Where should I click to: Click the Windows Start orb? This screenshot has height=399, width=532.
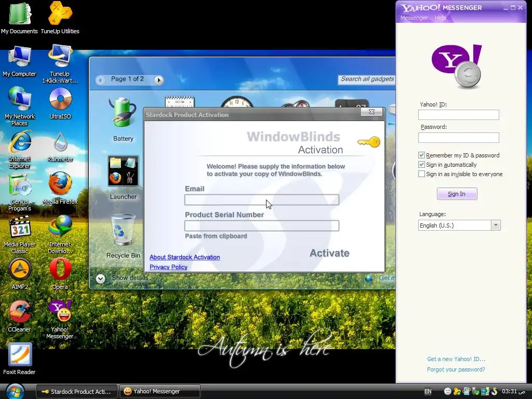pos(15,391)
